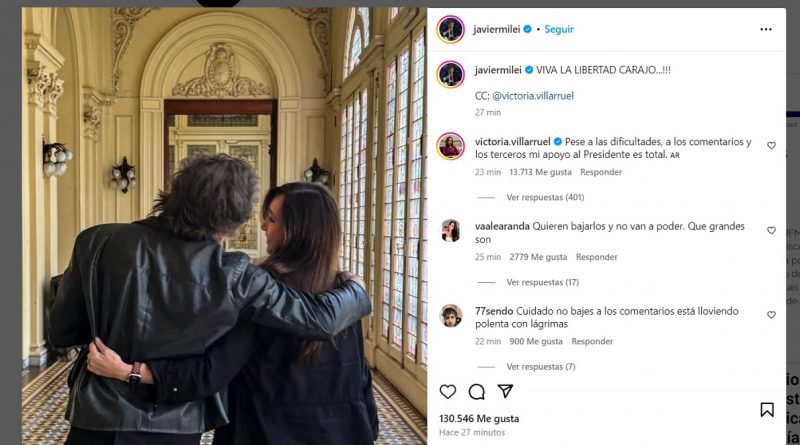Expand Ver respuestas (401)
This screenshot has height=445, width=800.
pyautogui.click(x=545, y=197)
